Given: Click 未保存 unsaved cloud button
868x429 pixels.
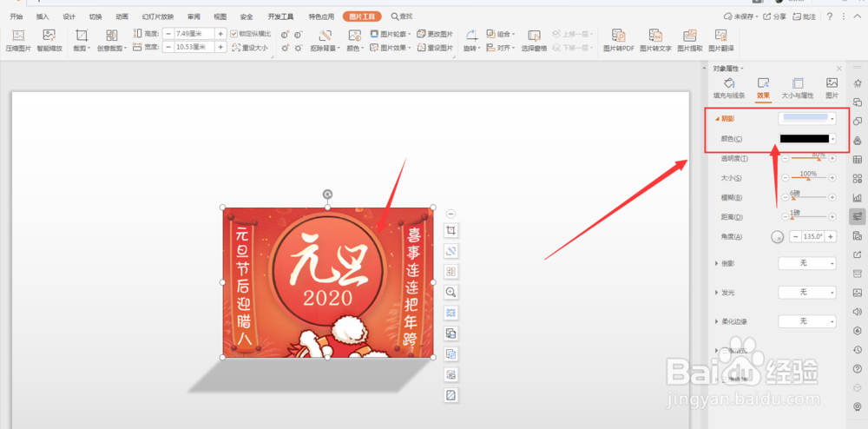Looking at the screenshot, I should pyautogui.click(x=741, y=16).
